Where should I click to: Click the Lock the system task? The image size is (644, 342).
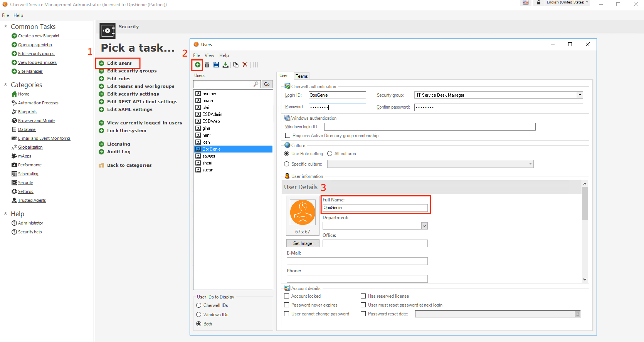126,131
